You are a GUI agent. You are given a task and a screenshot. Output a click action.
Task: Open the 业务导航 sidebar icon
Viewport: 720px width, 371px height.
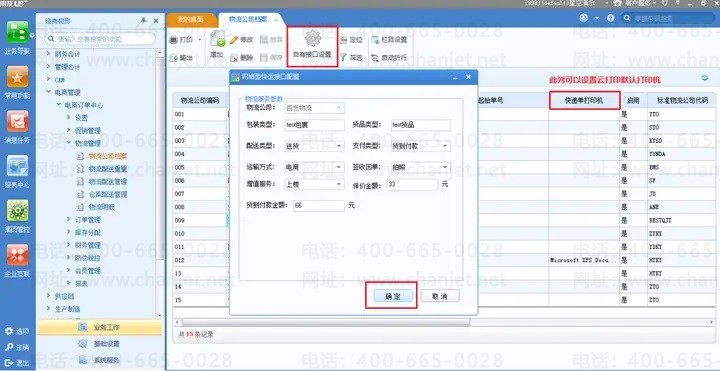click(17, 32)
